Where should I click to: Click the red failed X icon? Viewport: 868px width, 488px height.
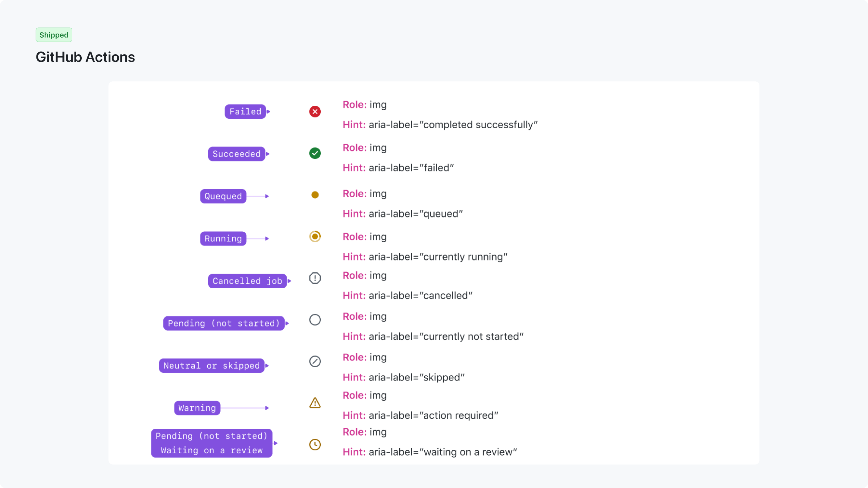pyautogui.click(x=315, y=111)
